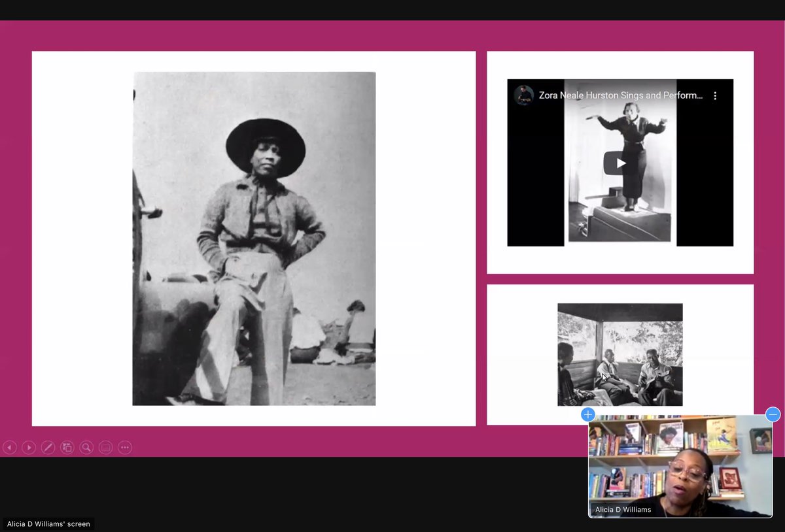Play the Zora Neale Hurston video
785x532 pixels.
[x=620, y=163]
